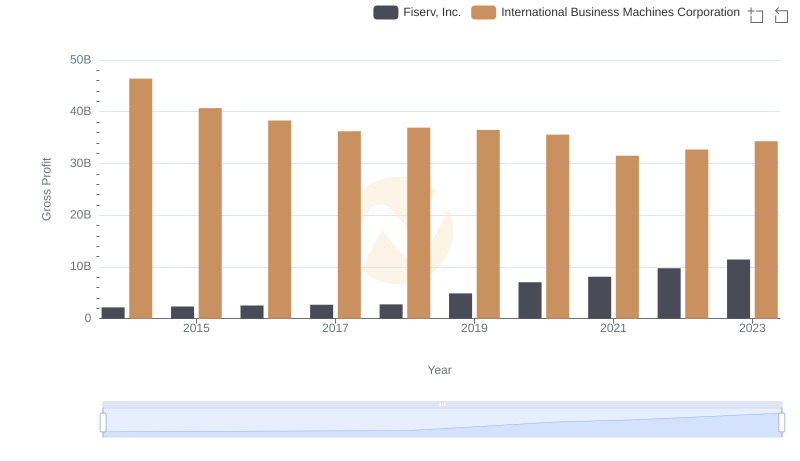Click the left handle of the data zoom slider
The height and width of the screenshot is (461, 800).
click(103, 423)
